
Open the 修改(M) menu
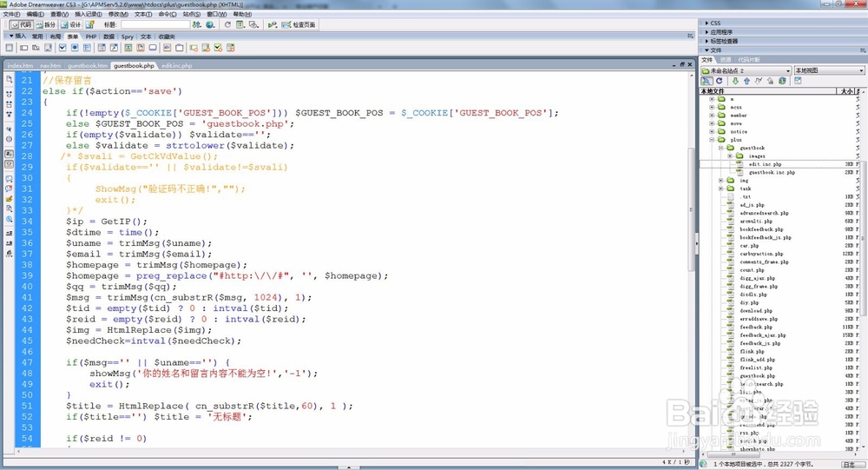pos(118,15)
